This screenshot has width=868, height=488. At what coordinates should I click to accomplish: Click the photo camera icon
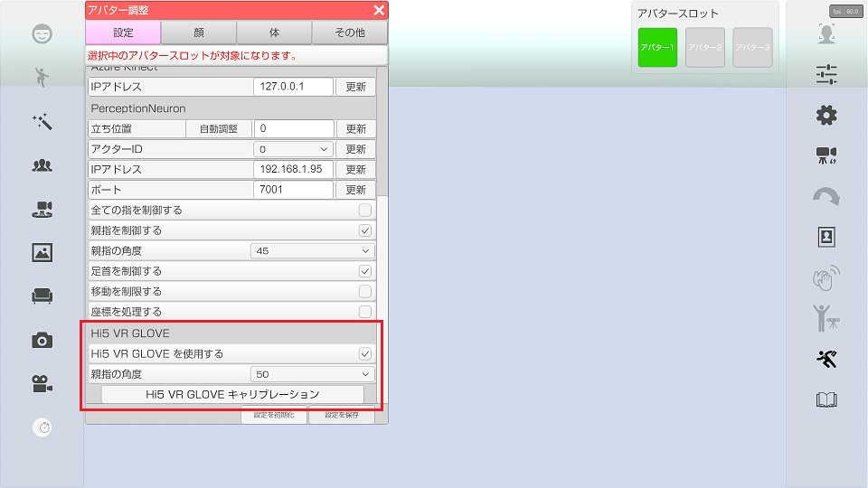(x=42, y=341)
